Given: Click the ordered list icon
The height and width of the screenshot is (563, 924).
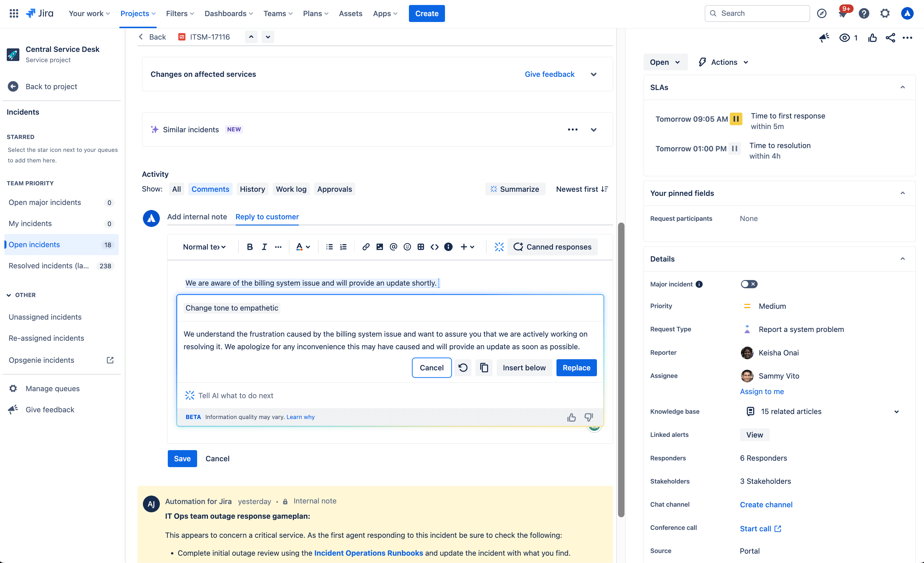Looking at the screenshot, I should tap(343, 246).
